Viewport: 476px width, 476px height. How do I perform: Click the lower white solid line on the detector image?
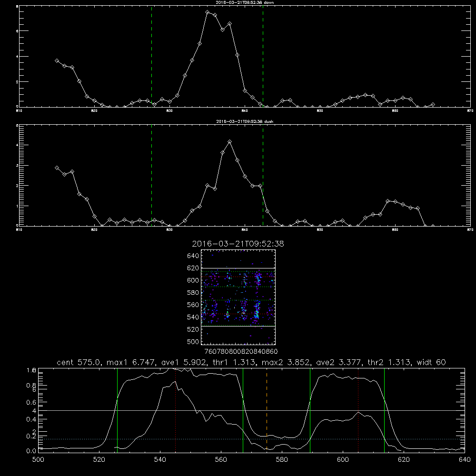[238, 327]
